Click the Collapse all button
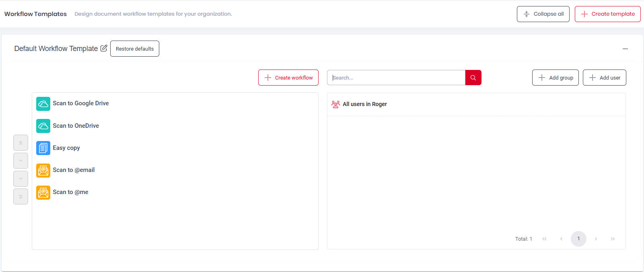644x272 pixels. pyautogui.click(x=543, y=14)
